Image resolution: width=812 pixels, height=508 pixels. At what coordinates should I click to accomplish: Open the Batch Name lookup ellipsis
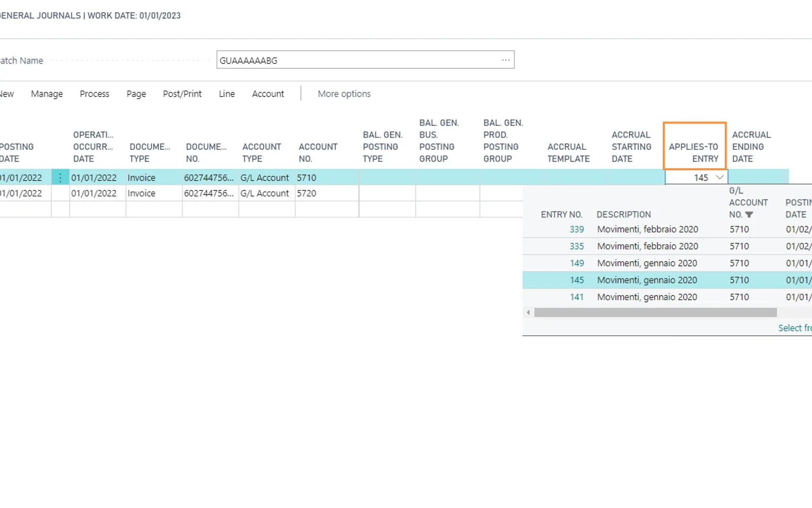tap(505, 60)
